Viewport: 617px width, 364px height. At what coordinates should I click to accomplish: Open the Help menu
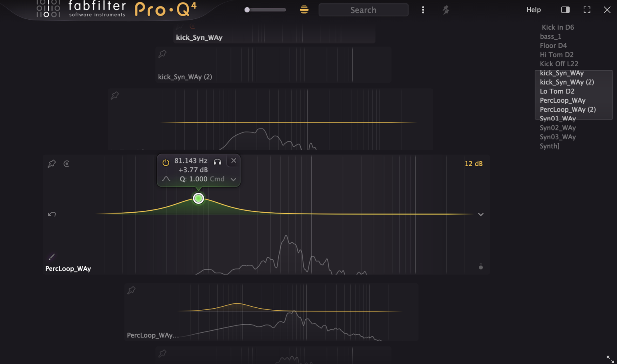533,9
